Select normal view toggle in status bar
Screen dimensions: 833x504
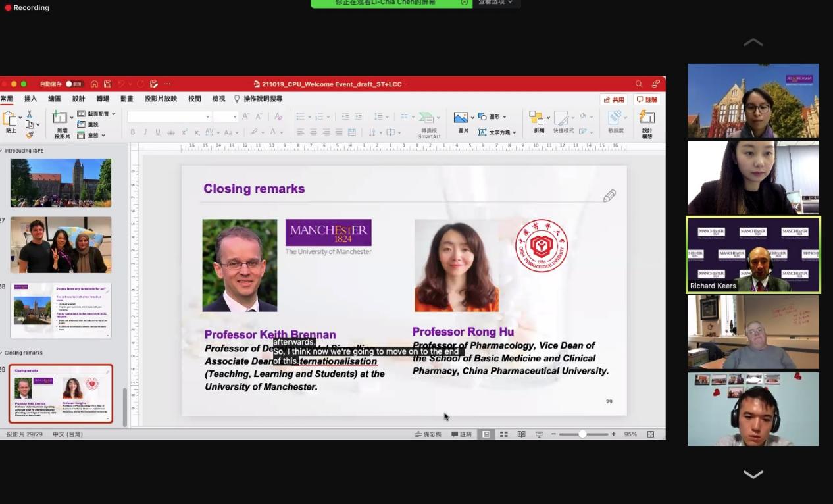[486, 434]
